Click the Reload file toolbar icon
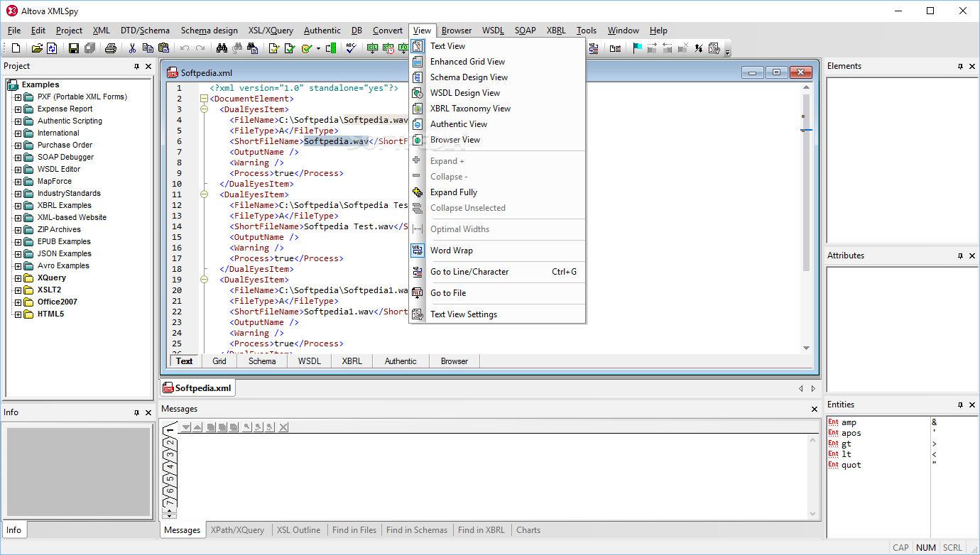The width and height of the screenshot is (980, 555). [52, 48]
